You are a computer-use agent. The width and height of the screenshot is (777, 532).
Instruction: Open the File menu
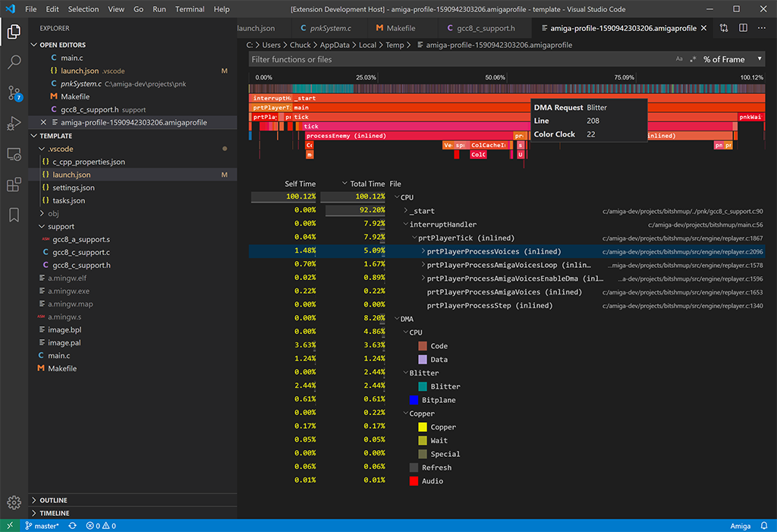coord(30,9)
